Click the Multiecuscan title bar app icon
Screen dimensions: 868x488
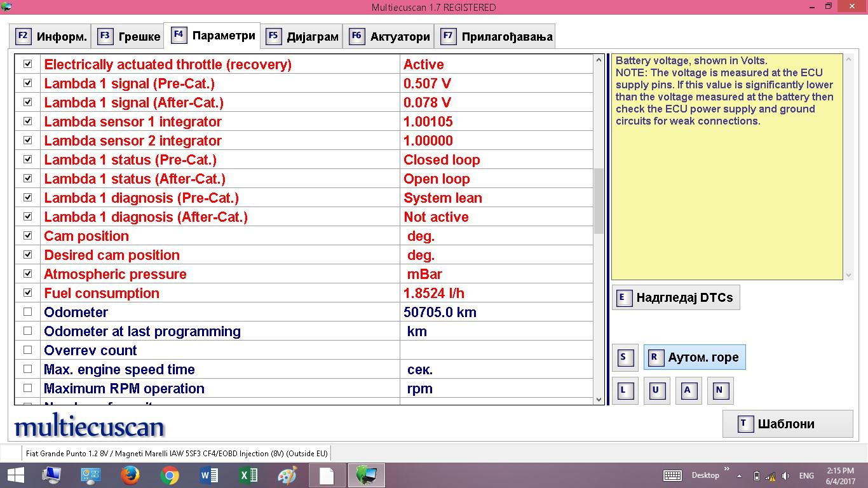tap(7, 7)
